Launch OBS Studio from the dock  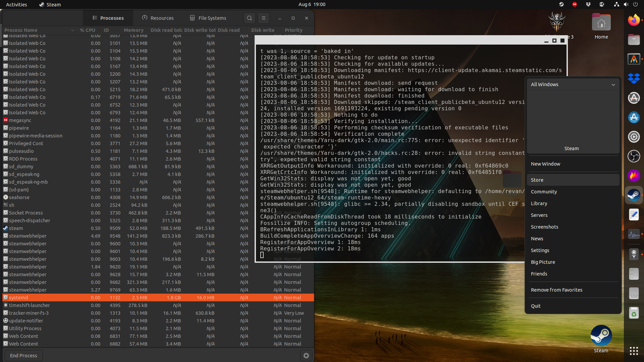coord(634,156)
